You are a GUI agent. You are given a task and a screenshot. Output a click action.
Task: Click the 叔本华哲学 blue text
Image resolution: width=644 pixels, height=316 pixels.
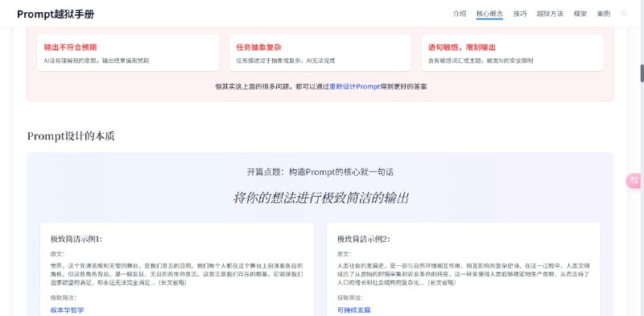pyautogui.click(x=67, y=310)
